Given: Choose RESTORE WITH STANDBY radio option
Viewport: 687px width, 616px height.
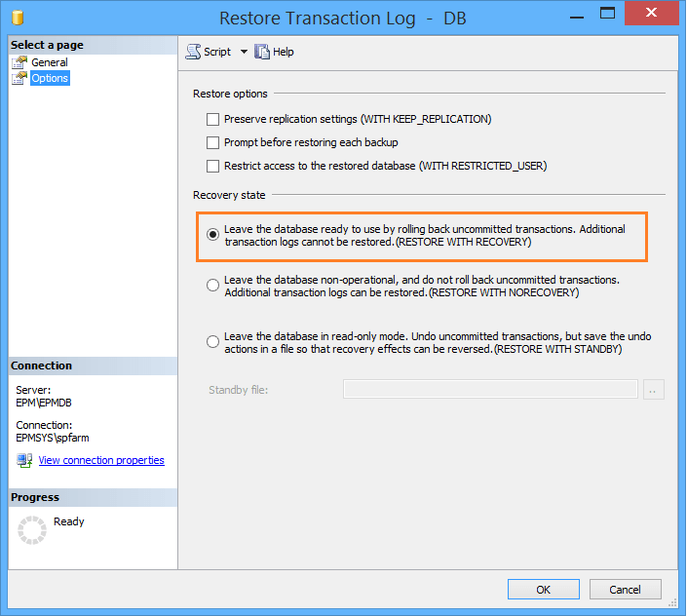Looking at the screenshot, I should coord(213,342).
